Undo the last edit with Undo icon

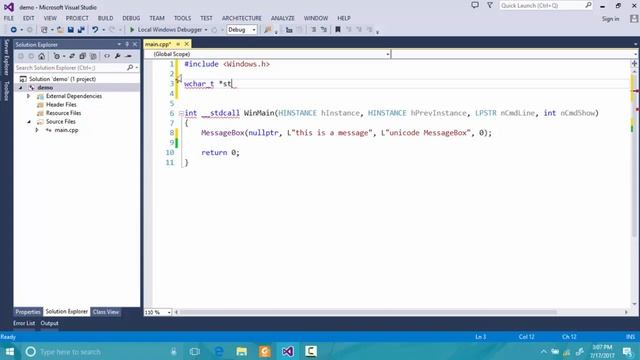[x=95, y=30]
